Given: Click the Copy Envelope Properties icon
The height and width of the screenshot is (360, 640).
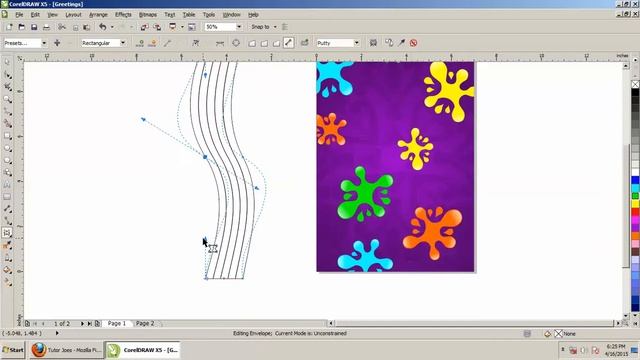Looking at the screenshot, I should (x=389, y=43).
